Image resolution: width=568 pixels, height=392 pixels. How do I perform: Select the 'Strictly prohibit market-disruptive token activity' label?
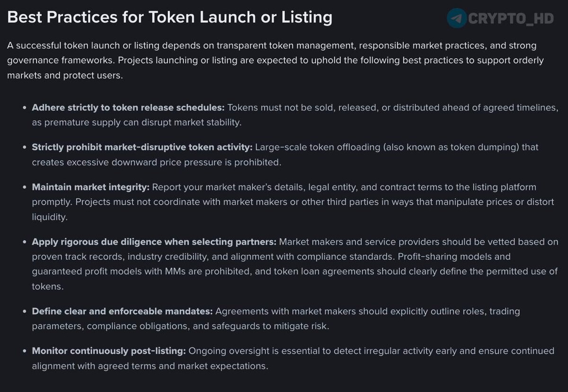pyautogui.click(x=142, y=147)
